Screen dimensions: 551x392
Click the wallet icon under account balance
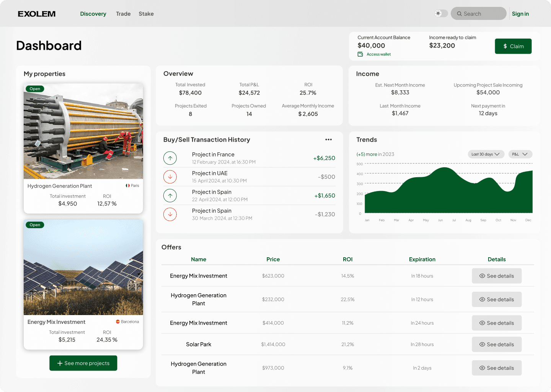pyautogui.click(x=360, y=54)
